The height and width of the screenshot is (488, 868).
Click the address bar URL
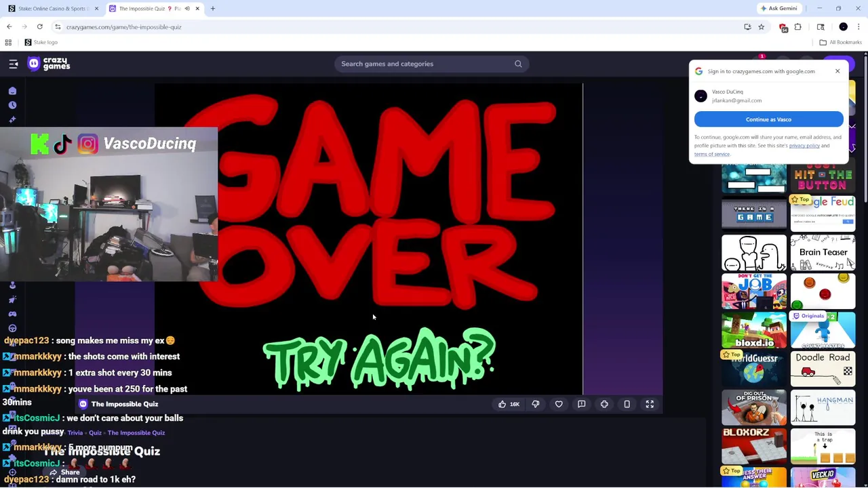123,27
